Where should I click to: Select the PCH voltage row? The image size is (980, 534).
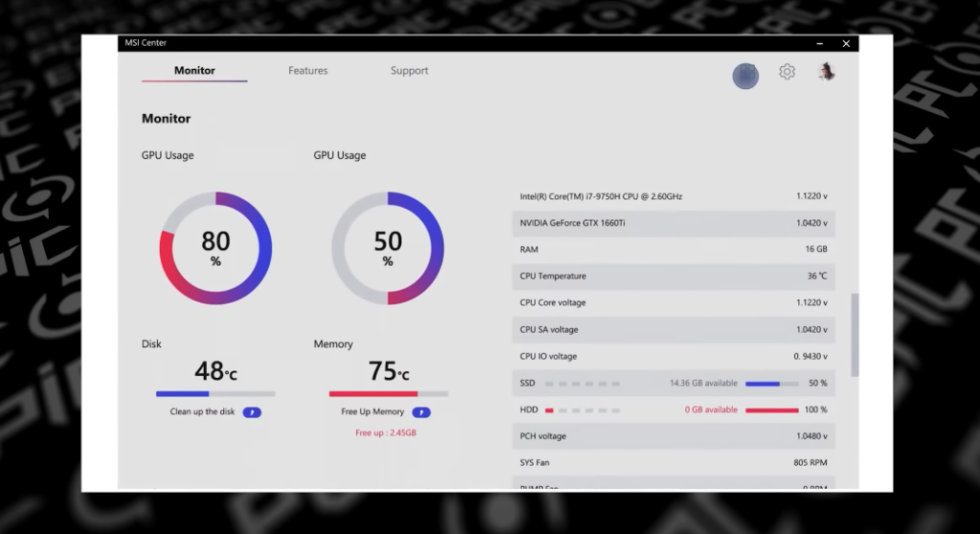point(674,436)
